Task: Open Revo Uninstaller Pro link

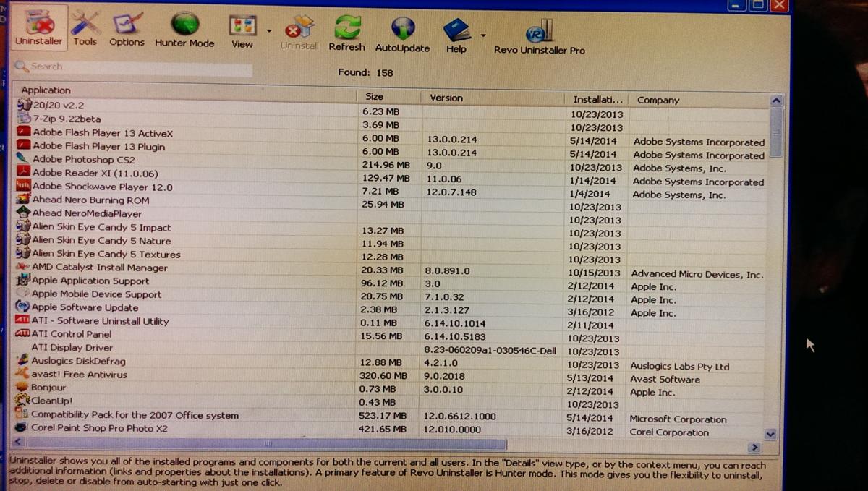Action: (x=539, y=38)
